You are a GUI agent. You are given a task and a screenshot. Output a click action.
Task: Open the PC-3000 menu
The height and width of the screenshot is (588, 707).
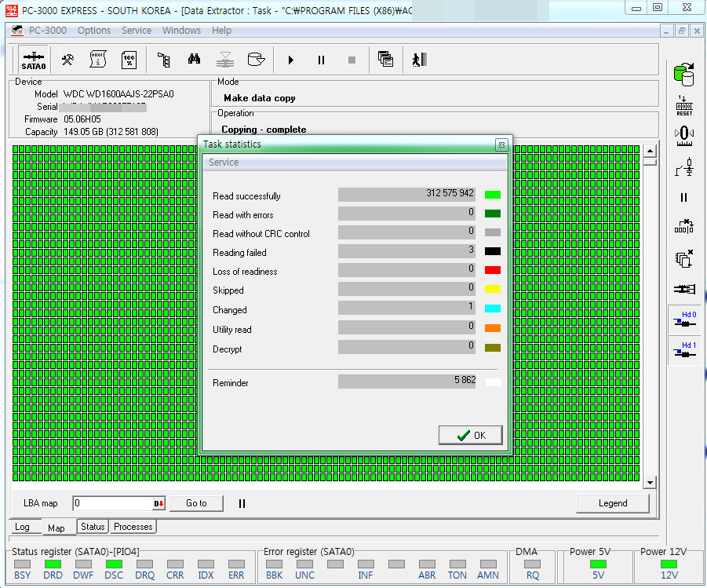click(x=47, y=31)
